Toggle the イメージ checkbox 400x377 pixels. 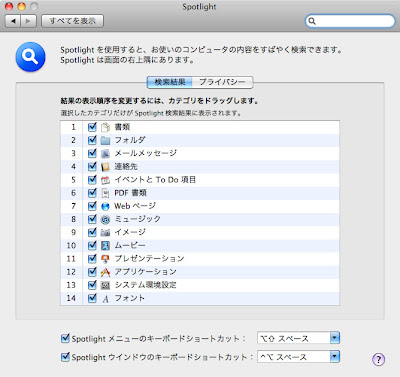92,232
